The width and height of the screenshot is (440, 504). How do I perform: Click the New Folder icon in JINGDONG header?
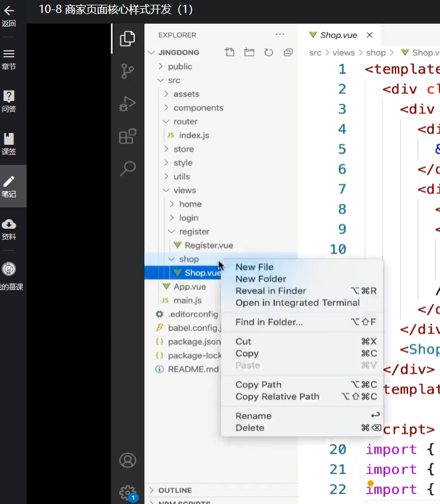pyautogui.click(x=249, y=52)
